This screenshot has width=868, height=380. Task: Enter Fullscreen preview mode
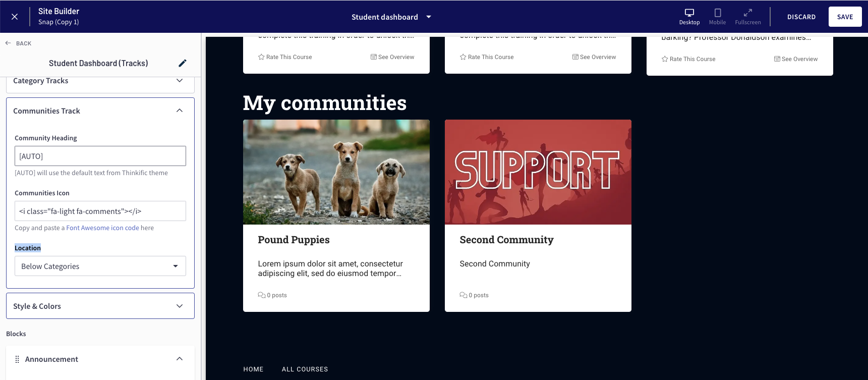click(747, 17)
